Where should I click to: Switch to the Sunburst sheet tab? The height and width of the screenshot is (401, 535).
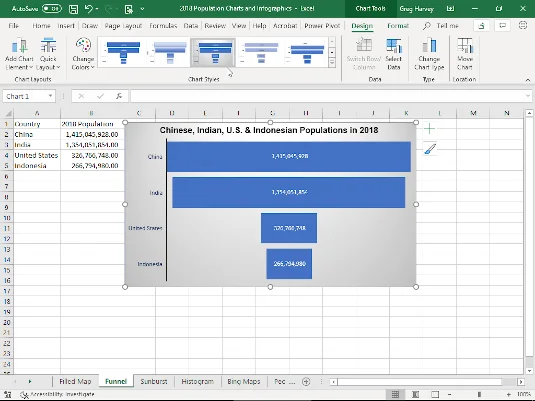pos(154,381)
